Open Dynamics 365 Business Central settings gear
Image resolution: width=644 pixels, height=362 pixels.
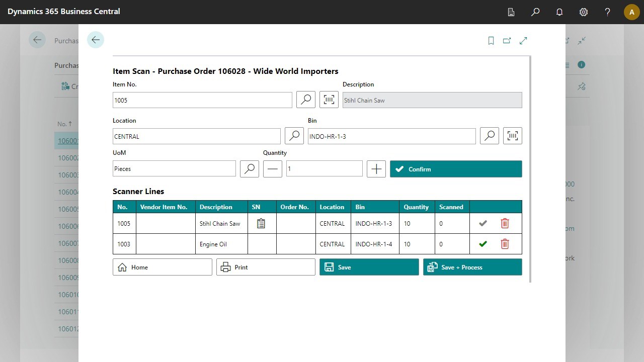583,12
